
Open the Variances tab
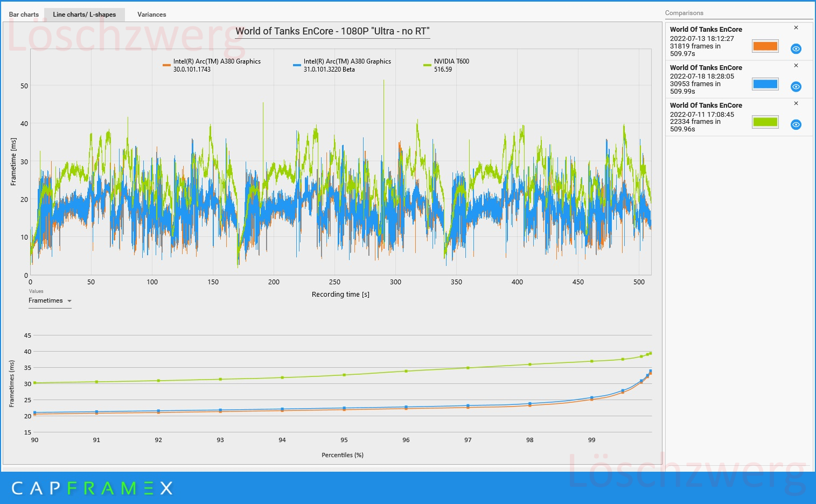(151, 15)
